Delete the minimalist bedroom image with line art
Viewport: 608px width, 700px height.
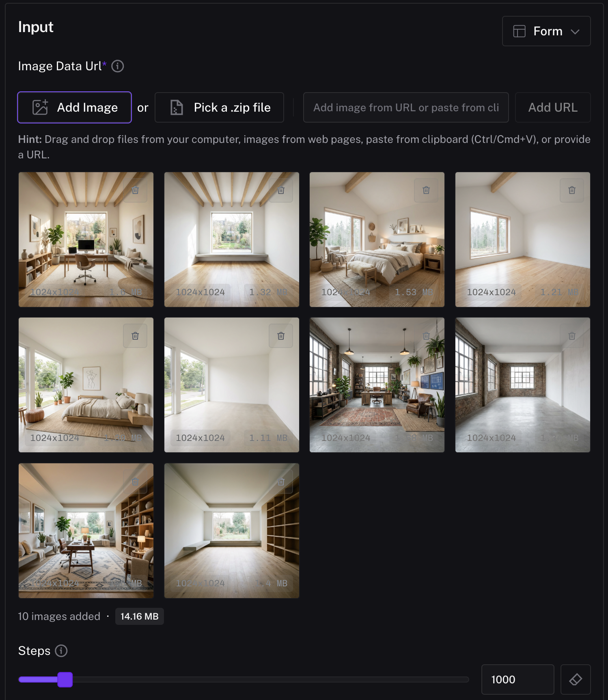coord(136,336)
